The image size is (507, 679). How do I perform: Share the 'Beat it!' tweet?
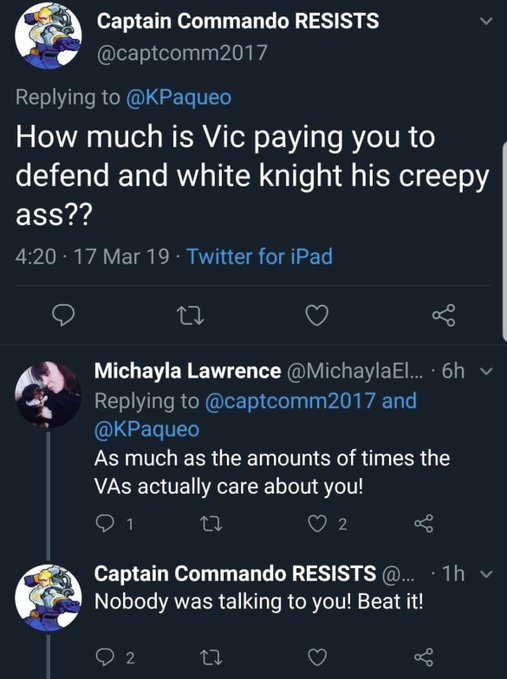point(423,657)
